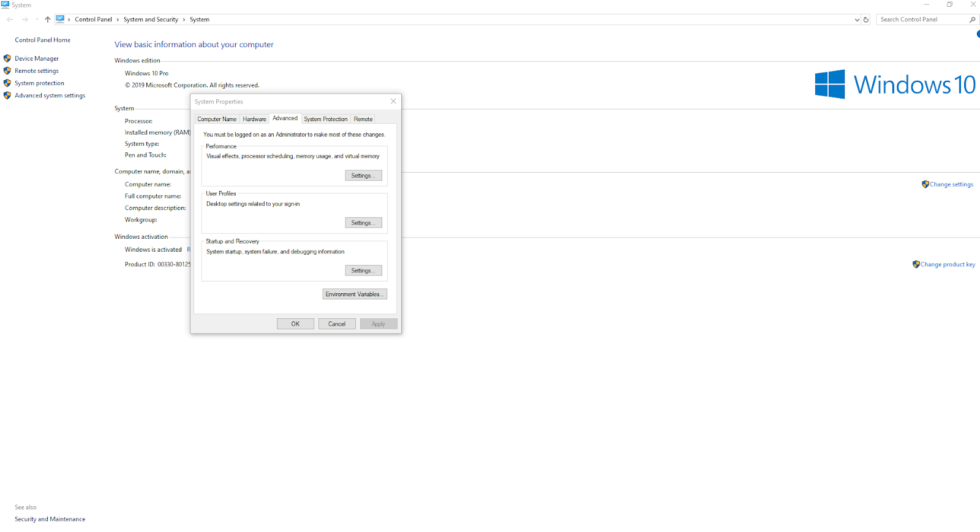Close the System Properties dialog with X
The height and width of the screenshot is (532, 980).
[393, 101]
